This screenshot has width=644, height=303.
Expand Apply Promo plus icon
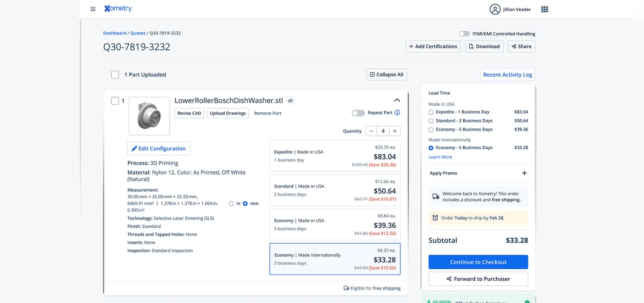pyautogui.click(x=524, y=173)
